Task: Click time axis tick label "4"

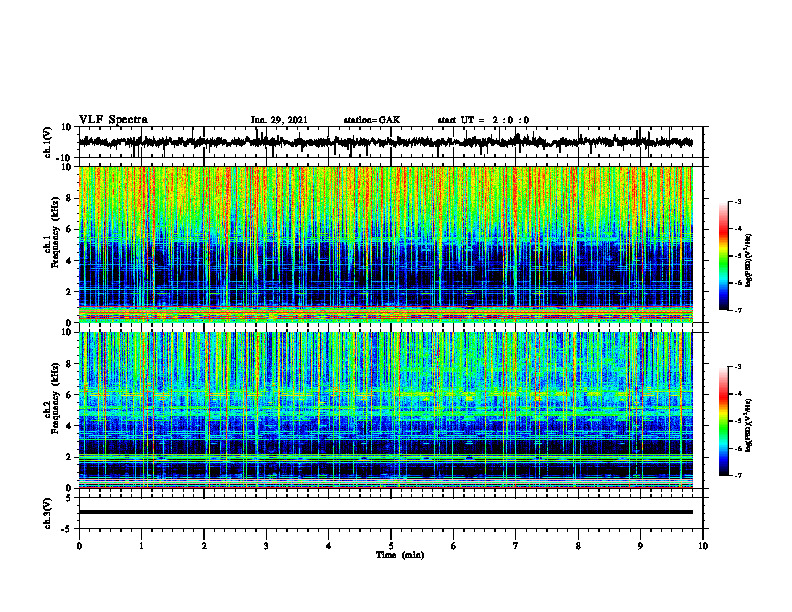Action: coord(328,546)
